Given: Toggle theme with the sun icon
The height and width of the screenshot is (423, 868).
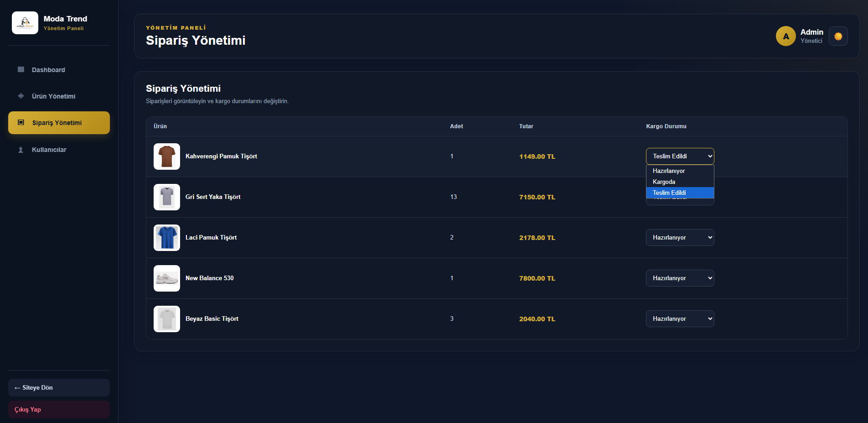Looking at the screenshot, I should (838, 36).
